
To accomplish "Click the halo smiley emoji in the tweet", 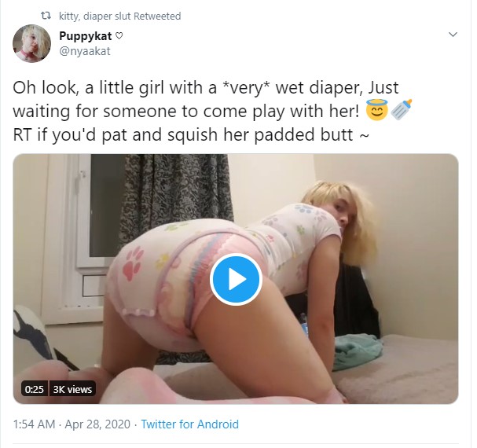I will point(377,109).
